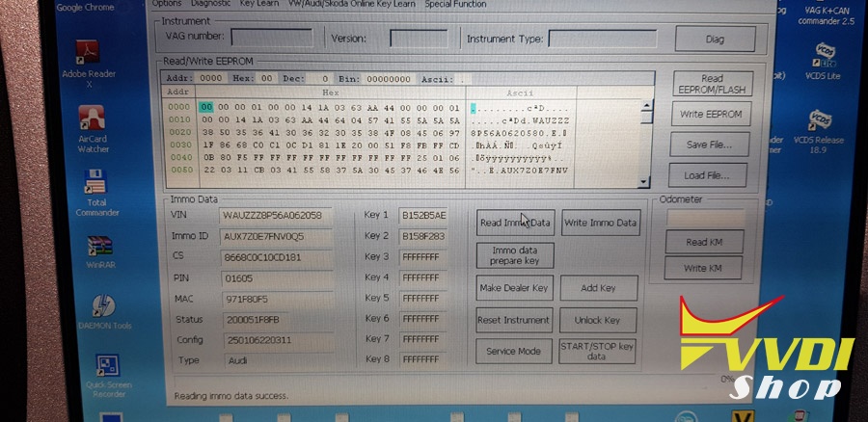Screen dimensions: 868x422
Task: Click the VIN field WAUZZZ8P56A062058
Action: [275, 215]
